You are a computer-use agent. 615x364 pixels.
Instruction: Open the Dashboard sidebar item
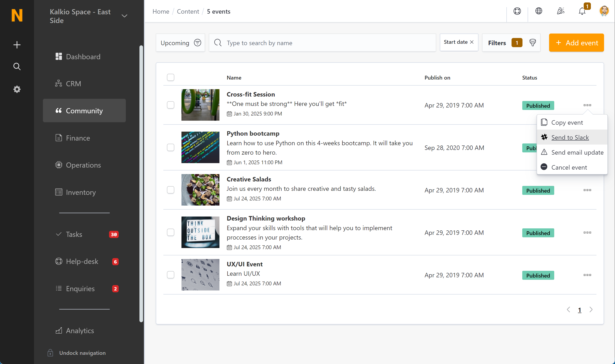tap(84, 57)
